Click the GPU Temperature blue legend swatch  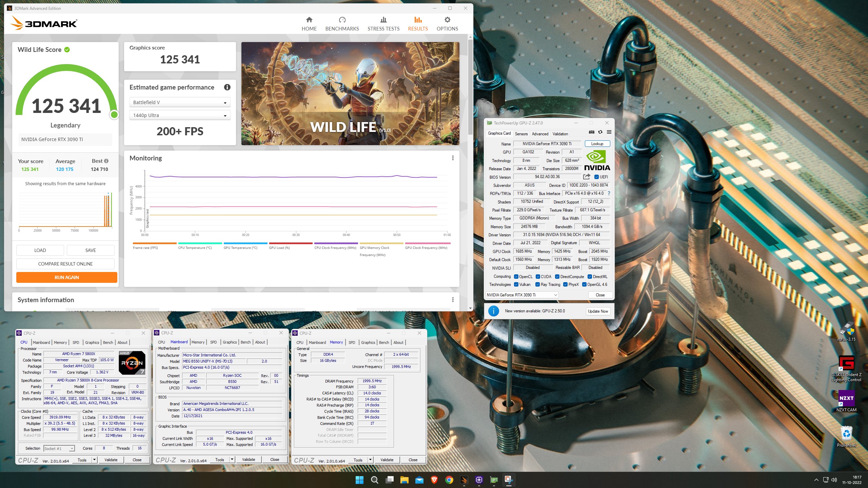pyautogui.click(x=245, y=243)
